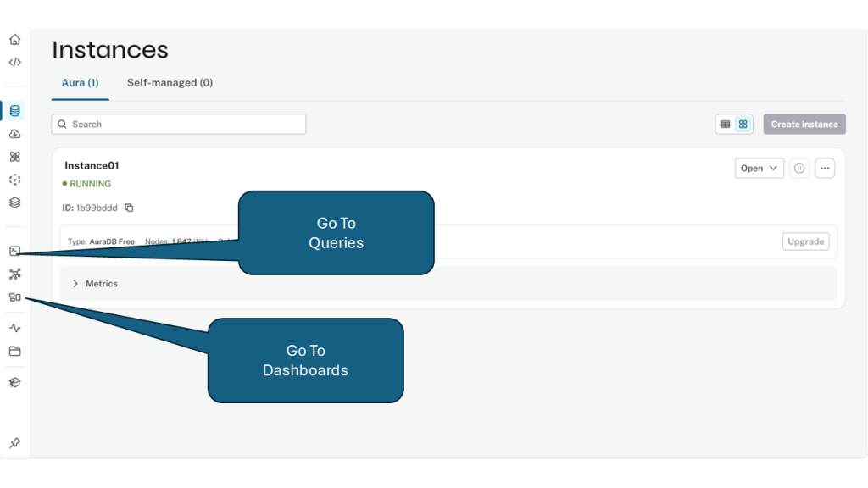The image size is (868, 488).
Task: Select the Aura (1) tab
Action: (81, 83)
